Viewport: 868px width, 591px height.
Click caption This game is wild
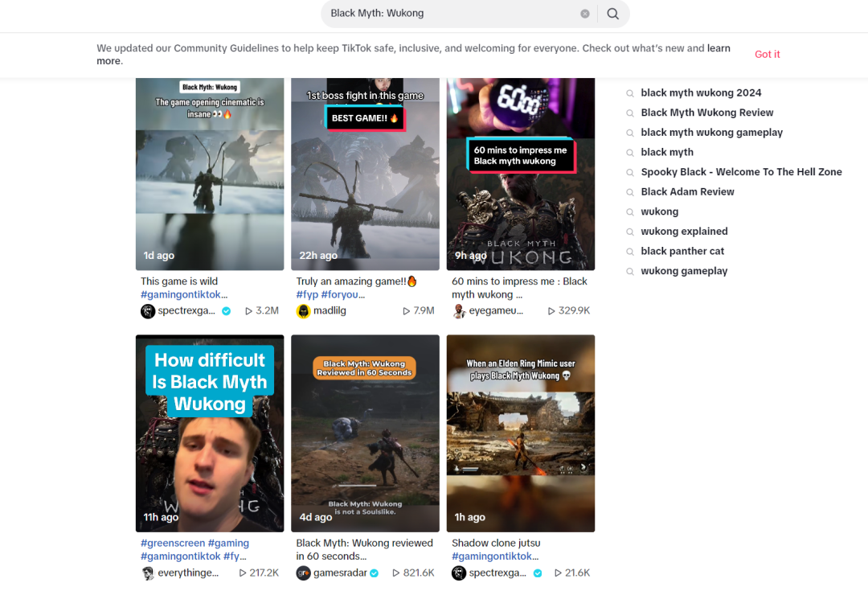179,281
